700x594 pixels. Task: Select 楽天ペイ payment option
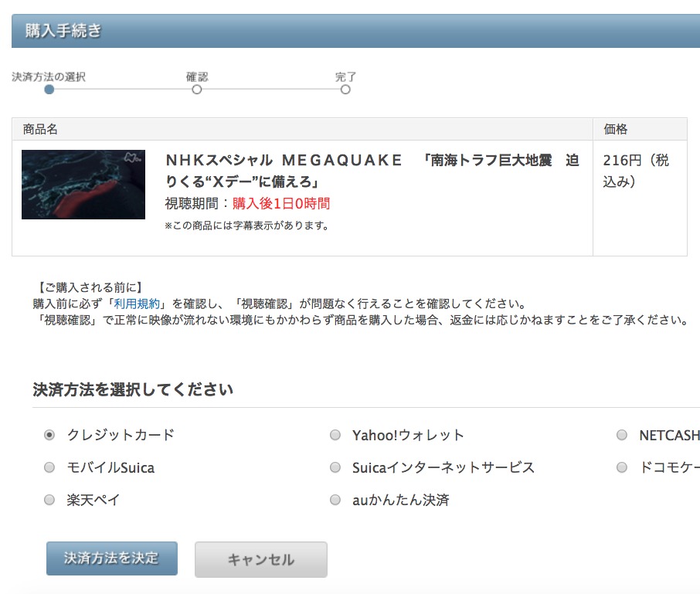[x=49, y=500]
